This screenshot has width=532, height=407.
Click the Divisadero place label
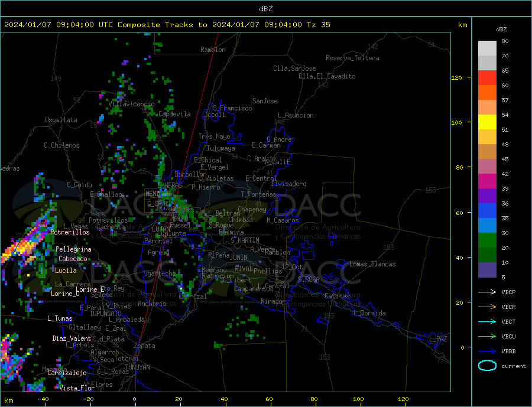[288, 184]
